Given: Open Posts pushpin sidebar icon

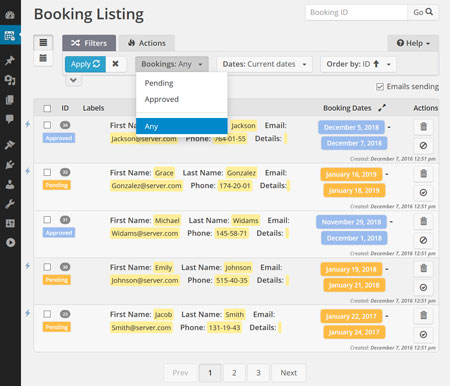Looking at the screenshot, I should [10, 60].
